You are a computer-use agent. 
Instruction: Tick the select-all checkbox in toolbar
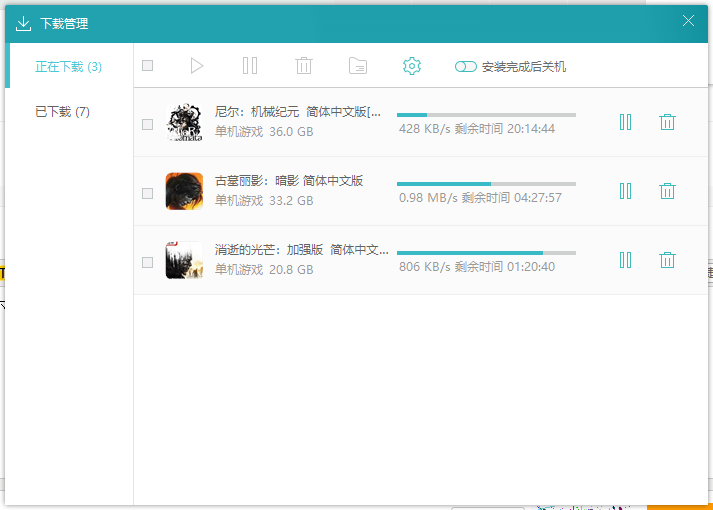click(147, 66)
